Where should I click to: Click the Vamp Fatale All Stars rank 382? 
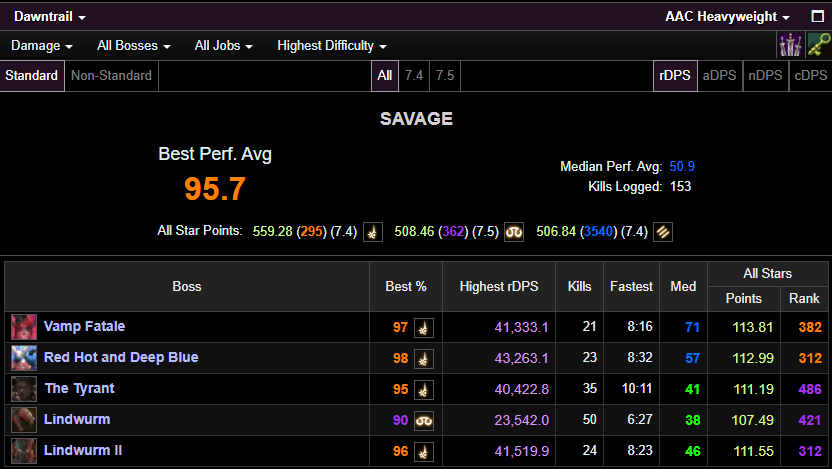(810, 327)
